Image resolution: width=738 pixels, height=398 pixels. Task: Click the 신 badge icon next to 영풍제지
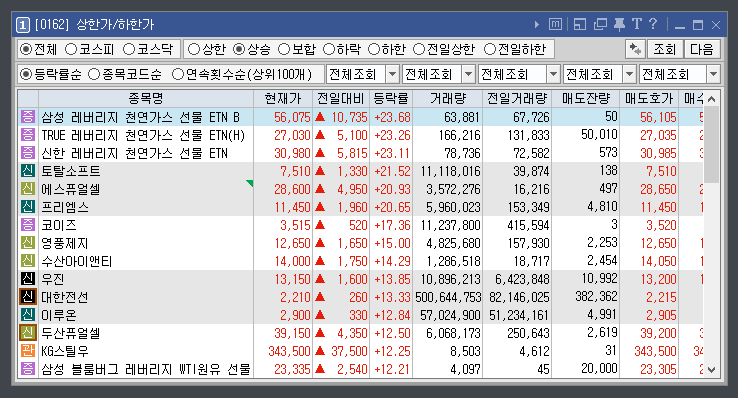click(28, 243)
